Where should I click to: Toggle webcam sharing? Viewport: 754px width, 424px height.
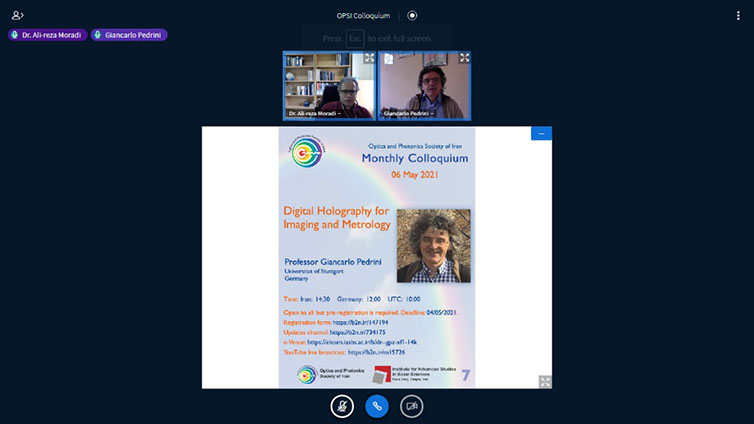coord(411,405)
